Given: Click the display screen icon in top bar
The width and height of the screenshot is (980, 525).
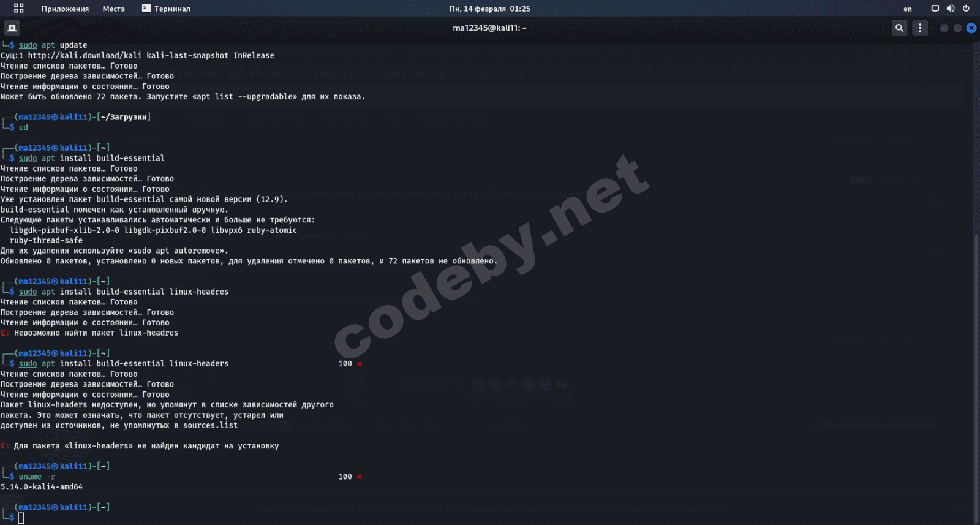Looking at the screenshot, I should 935,9.
